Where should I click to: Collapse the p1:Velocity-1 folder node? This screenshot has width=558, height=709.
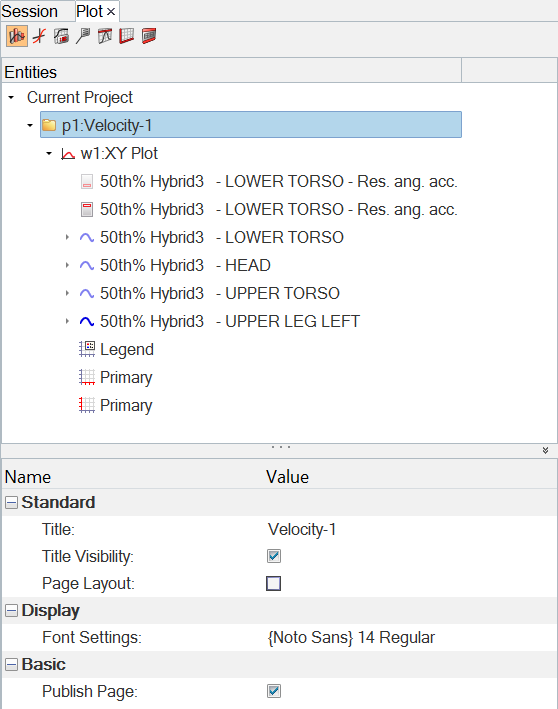coord(30,125)
